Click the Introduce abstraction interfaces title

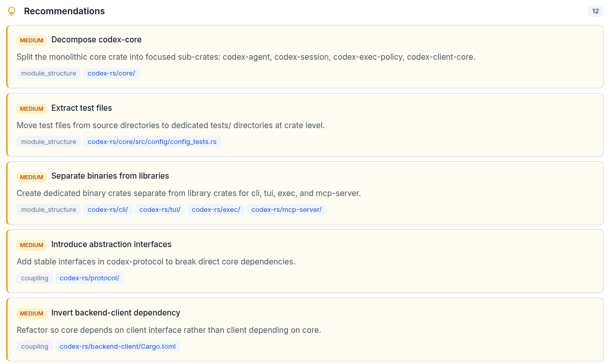(111, 245)
